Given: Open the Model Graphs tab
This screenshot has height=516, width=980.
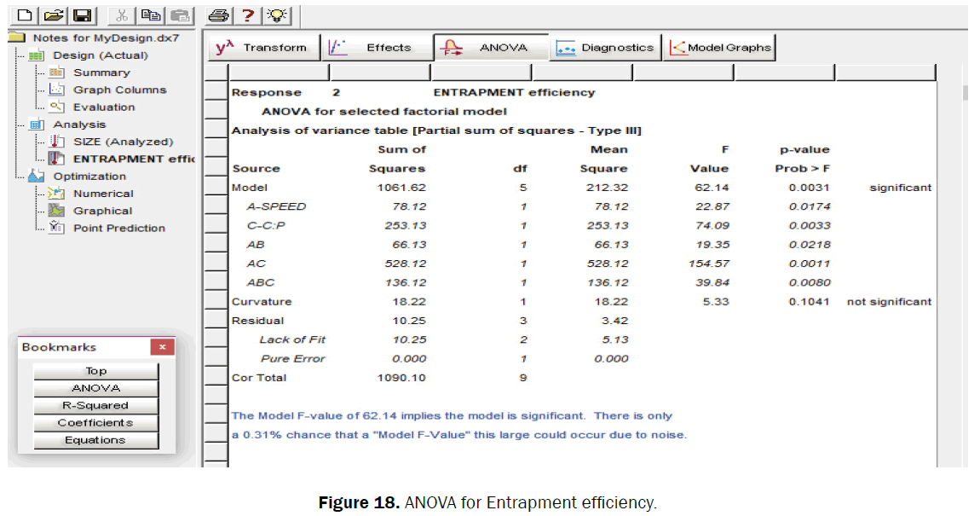Looking at the screenshot, I should (x=720, y=48).
